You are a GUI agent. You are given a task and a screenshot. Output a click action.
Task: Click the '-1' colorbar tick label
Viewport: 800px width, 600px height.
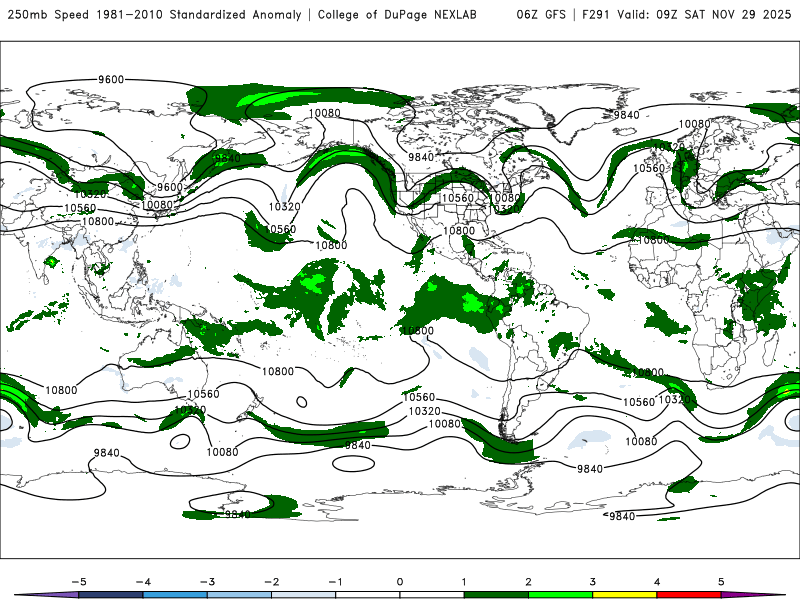click(335, 582)
